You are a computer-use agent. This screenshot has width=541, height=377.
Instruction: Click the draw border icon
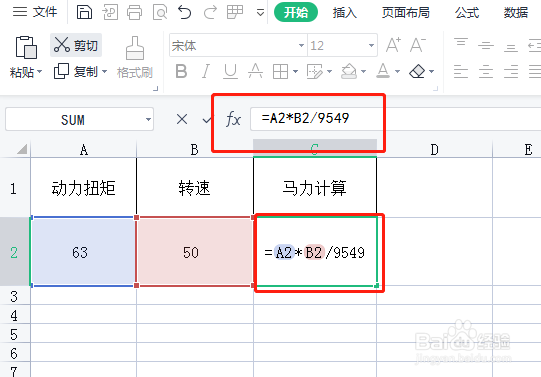[315, 71]
